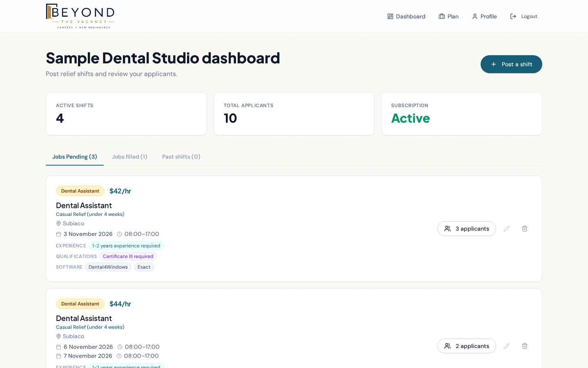Image resolution: width=588 pixels, height=368 pixels.
Task: Click the Total Applicants card
Action: (x=294, y=114)
